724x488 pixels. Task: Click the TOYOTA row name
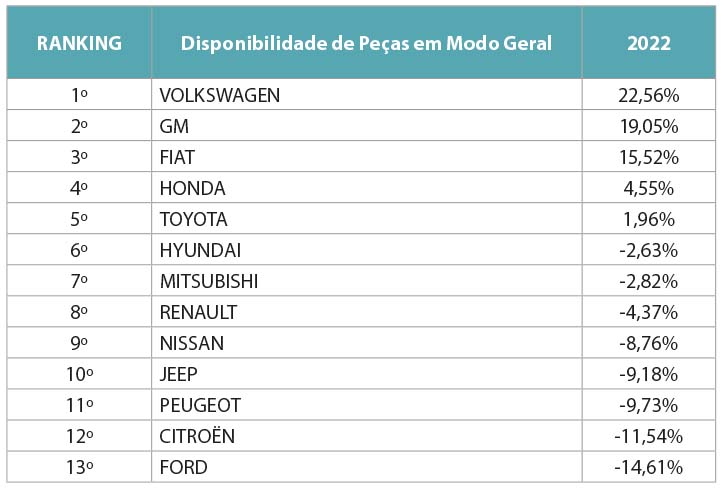194,220
